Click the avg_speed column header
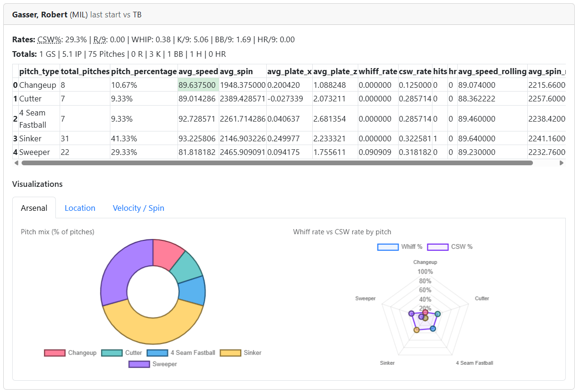The width and height of the screenshot is (578, 392). (198, 71)
